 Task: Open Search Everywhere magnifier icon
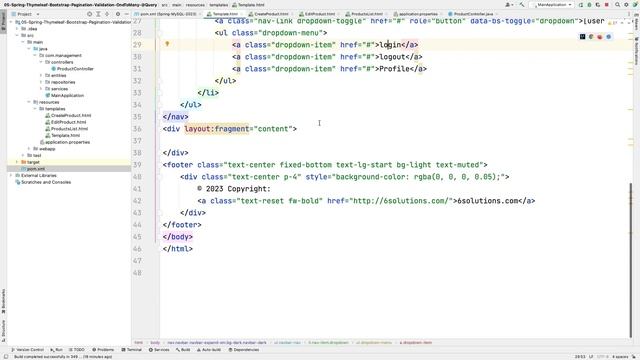tap(618, 5)
